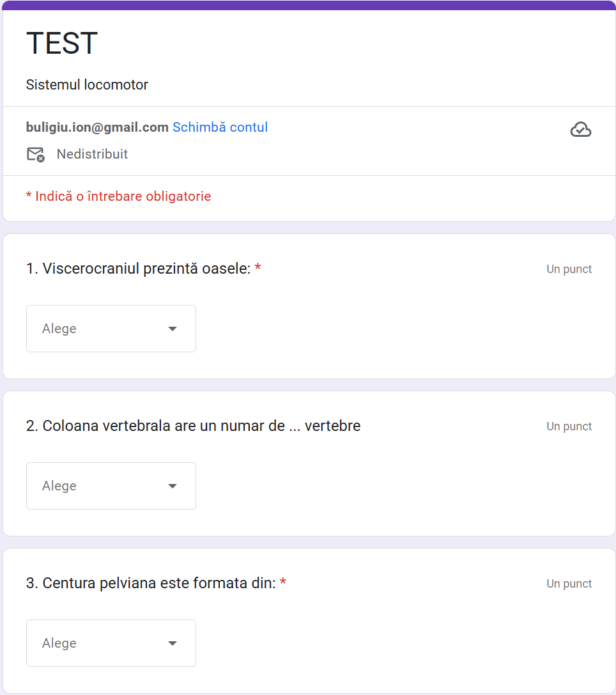This screenshot has height=695, width=616.
Task: Open the Alege dropdown for question 1
Action: coord(111,329)
